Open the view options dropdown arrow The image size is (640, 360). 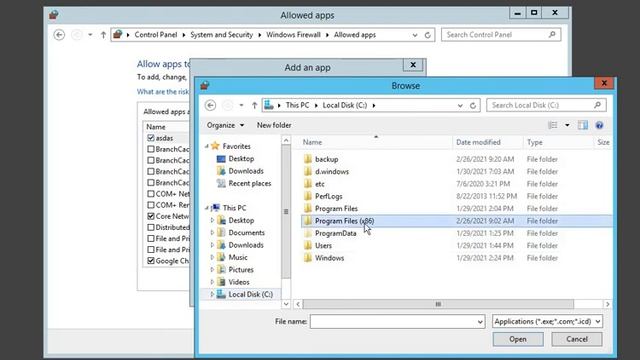pyautogui.click(x=567, y=125)
